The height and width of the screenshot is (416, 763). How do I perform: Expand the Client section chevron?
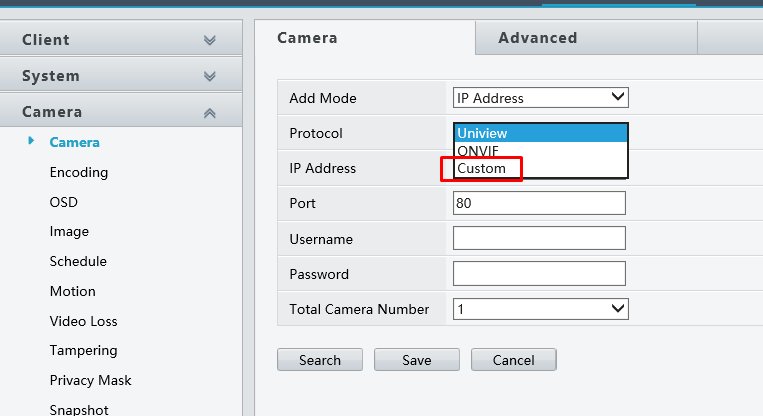pyautogui.click(x=210, y=40)
